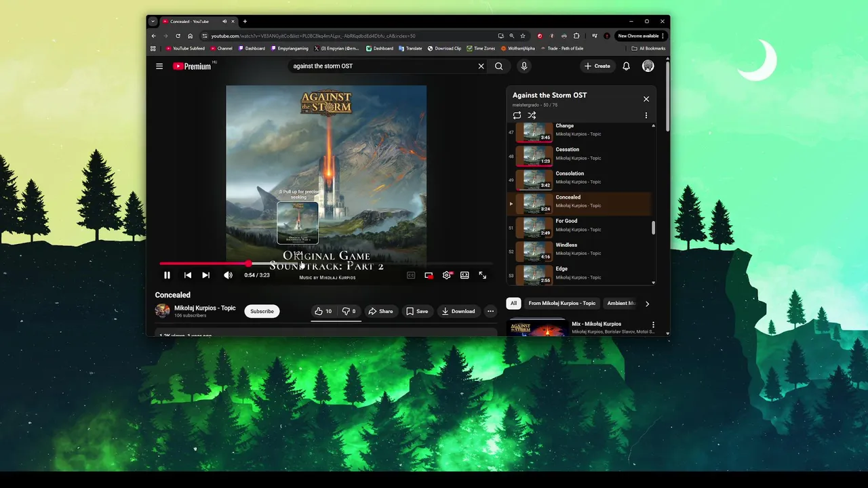Open the YouTube guide hamburger menu

159,66
